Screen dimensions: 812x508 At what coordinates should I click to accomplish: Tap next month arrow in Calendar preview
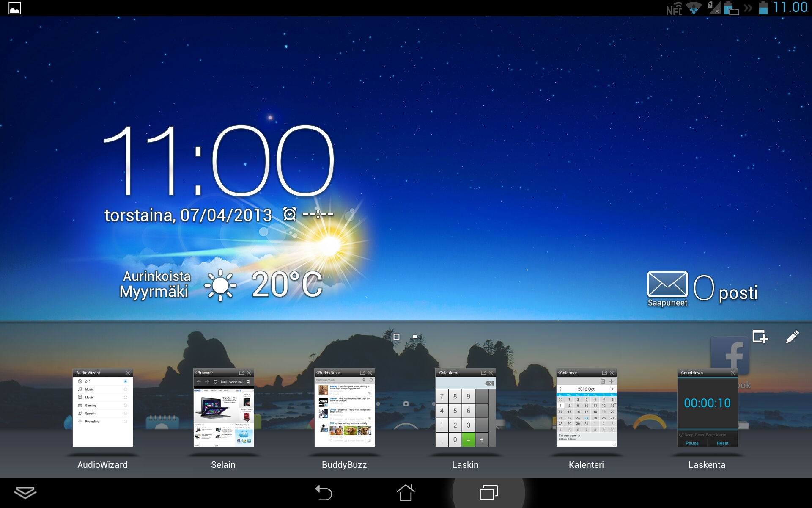(x=612, y=389)
